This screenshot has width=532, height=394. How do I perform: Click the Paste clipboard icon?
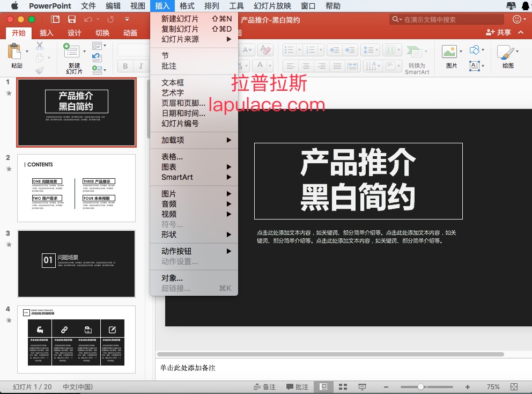coord(15,53)
